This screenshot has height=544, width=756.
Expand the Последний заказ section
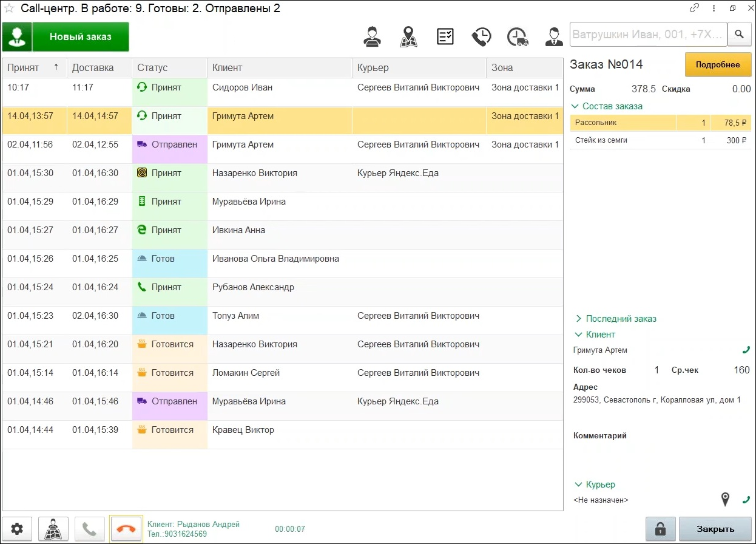click(x=620, y=319)
